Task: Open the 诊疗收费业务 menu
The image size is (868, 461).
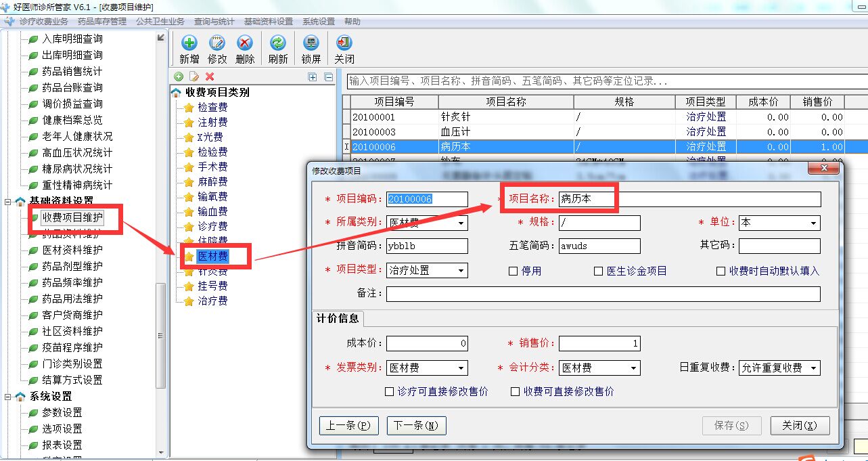Action: 44,22
